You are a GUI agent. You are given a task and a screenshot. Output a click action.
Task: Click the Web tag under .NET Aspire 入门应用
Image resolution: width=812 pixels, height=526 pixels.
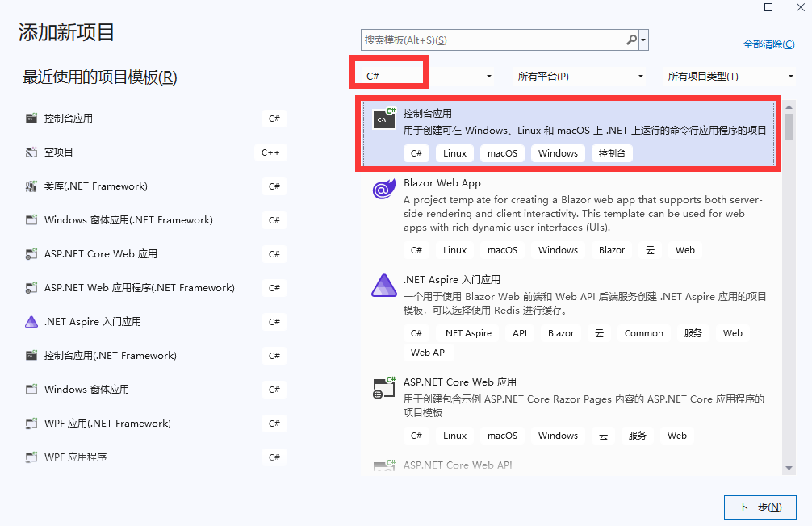(732, 333)
